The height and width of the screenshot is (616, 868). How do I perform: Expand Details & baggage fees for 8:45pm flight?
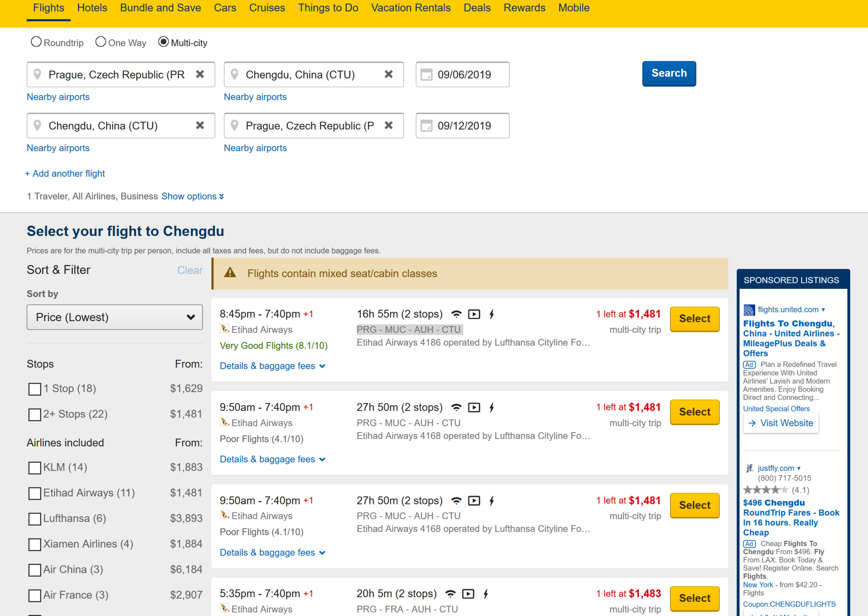point(272,366)
